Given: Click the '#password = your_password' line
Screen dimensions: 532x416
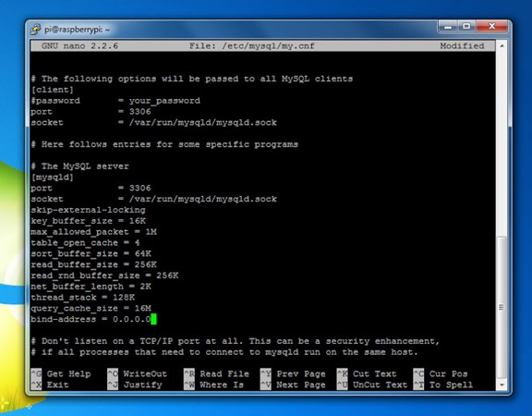Looking at the screenshot, I should tap(115, 101).
